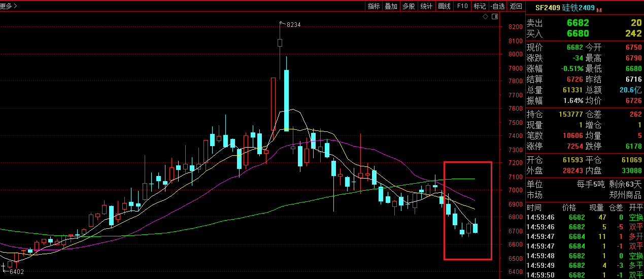This screenshot has height=279, width=644.
Task: Open the 统计 statistics tool
Action: click(426, 6)
